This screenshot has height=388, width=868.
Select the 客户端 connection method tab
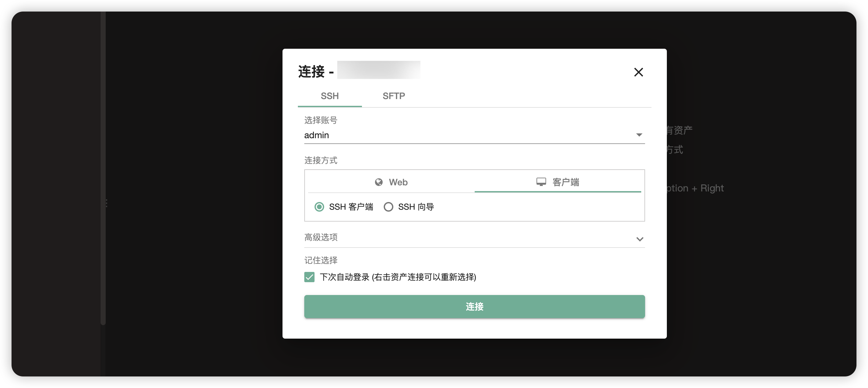[558, 182]
